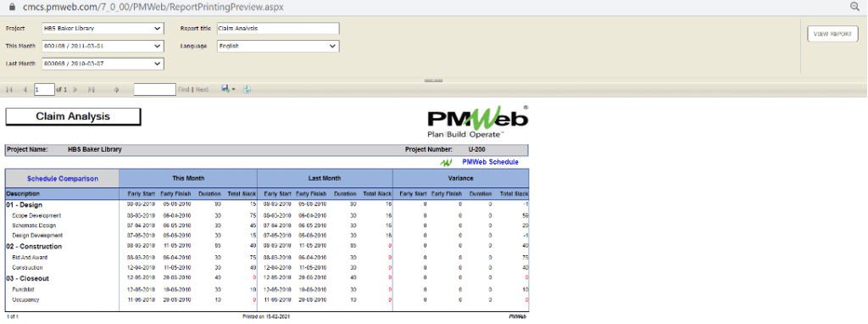Viewport: 868px width, 324px height.
Task: Select the 'Occupancy' row
Action: (x=267, y=299)
